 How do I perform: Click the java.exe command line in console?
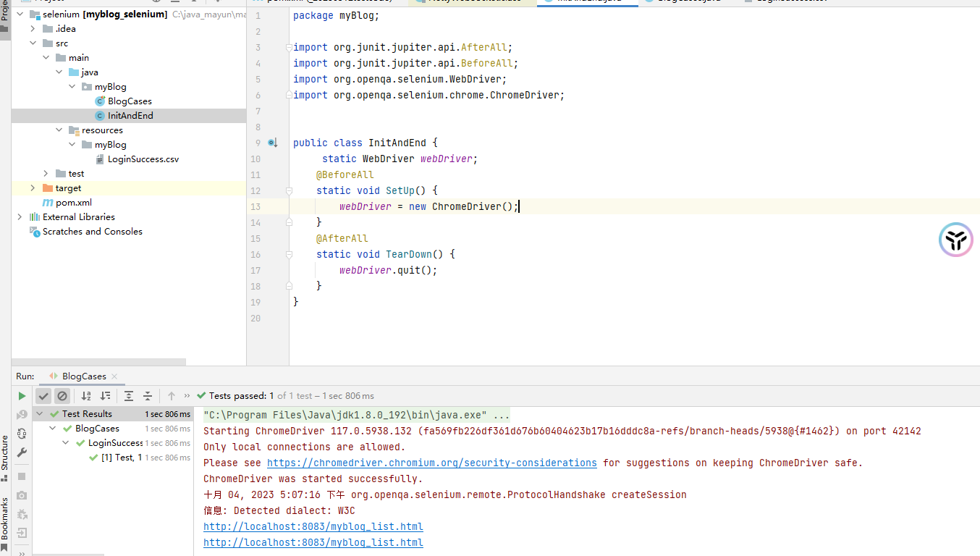click(x=357, y=415)
